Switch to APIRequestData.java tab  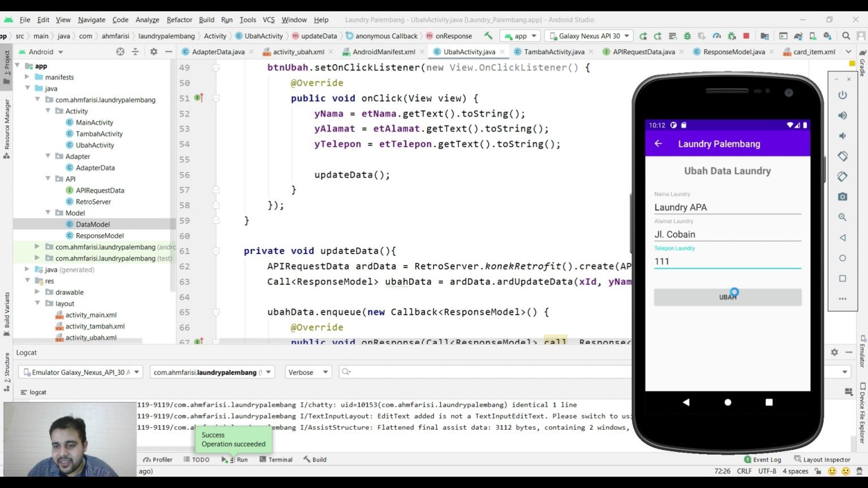point(643,51)
